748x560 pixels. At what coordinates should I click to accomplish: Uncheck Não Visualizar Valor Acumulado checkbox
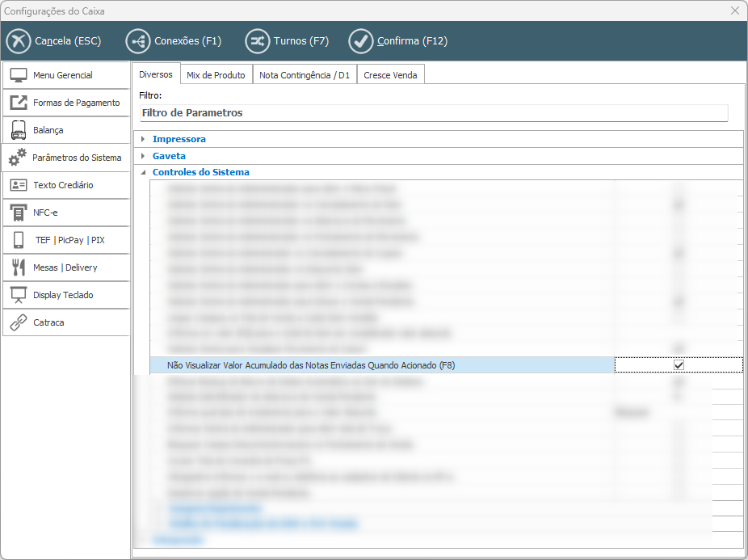point(679,365)
